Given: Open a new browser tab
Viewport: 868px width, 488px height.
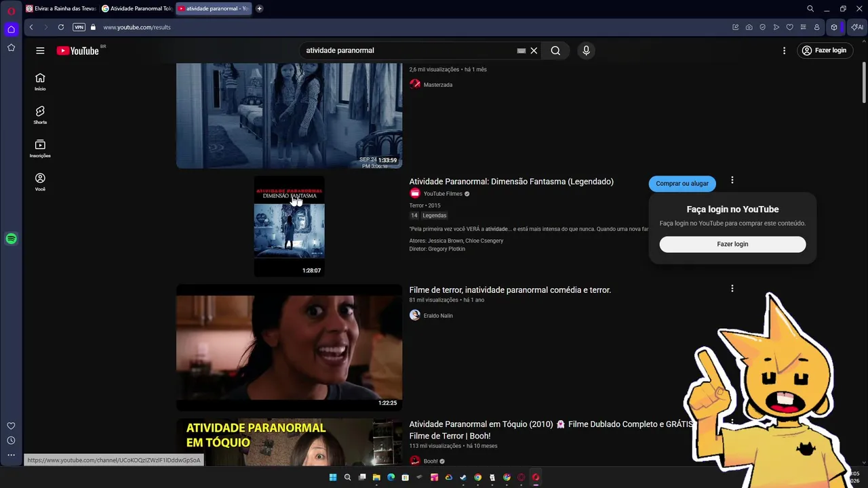Looking at the screenshot, I should tap(259, 9).
